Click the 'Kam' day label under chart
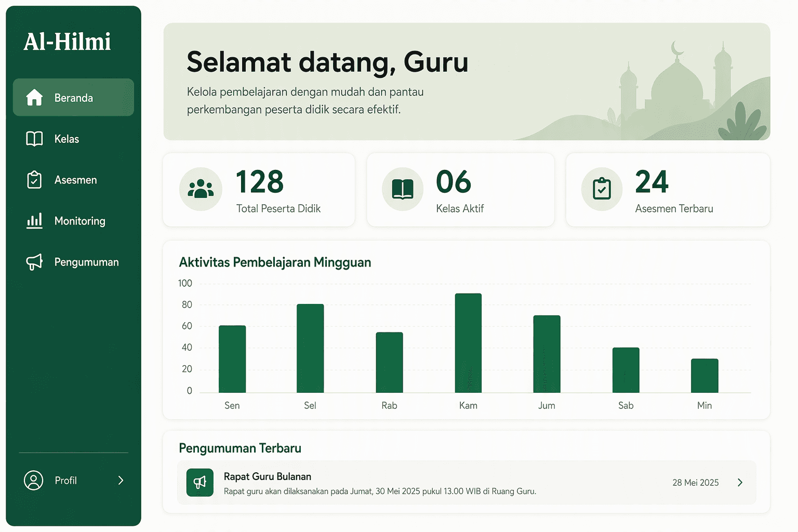The width and height of the screenshot is (798, 532). [x=468, y=405]
